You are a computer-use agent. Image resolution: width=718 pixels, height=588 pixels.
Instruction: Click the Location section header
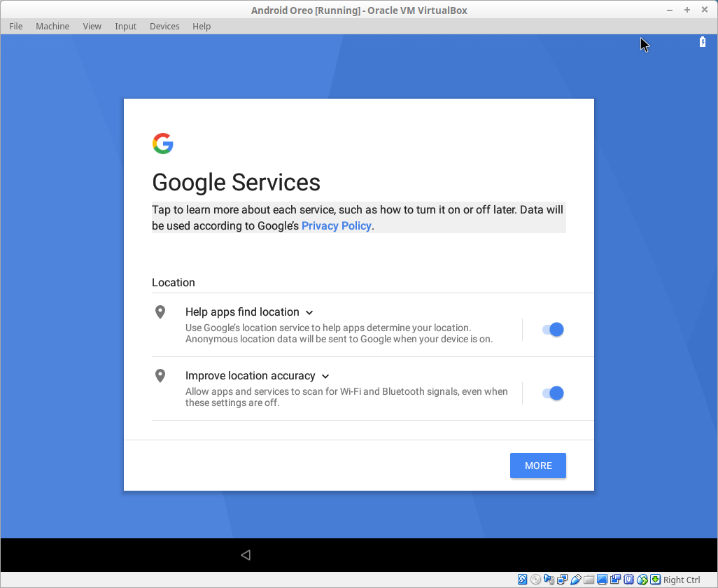pyautogui.click(x=174, y=283)
